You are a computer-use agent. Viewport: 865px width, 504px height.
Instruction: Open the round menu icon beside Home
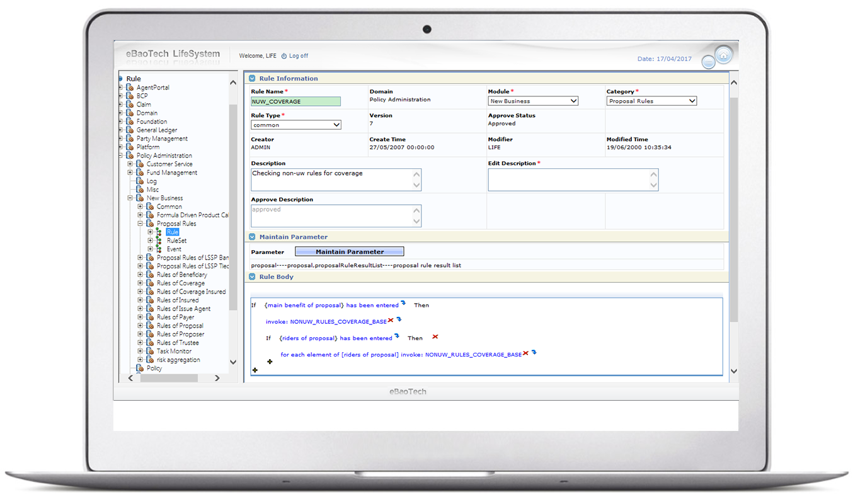pos(708,62)
